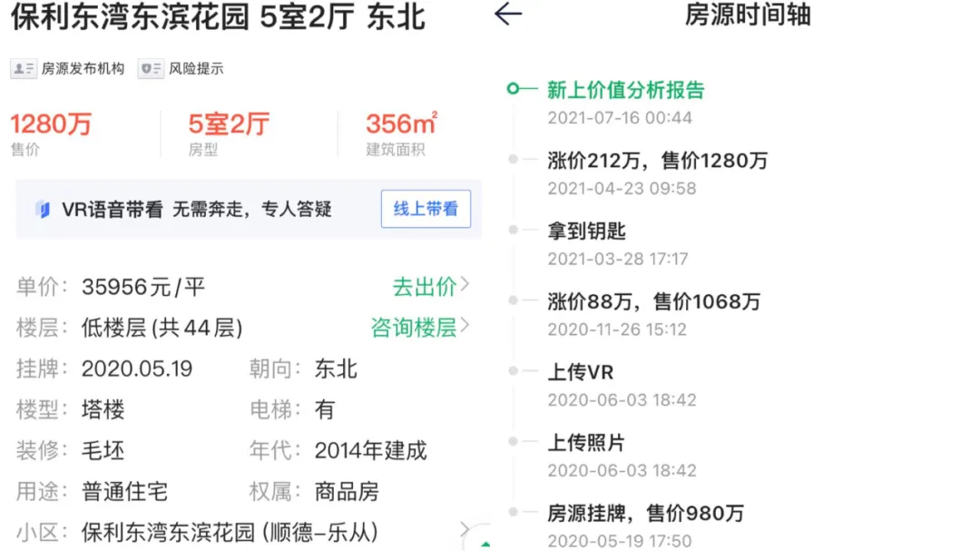Image resolution: width=980 pixels, height=551 pixels.
Task: Select timeline marker for 拿到钥匙
Action: 513,231
